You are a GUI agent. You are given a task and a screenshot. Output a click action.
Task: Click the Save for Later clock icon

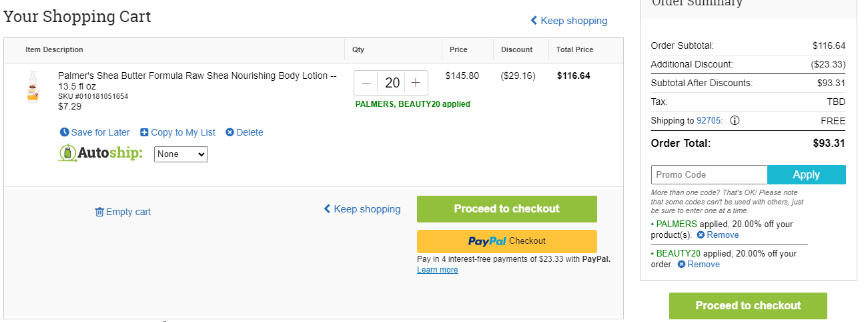[65, 132]
